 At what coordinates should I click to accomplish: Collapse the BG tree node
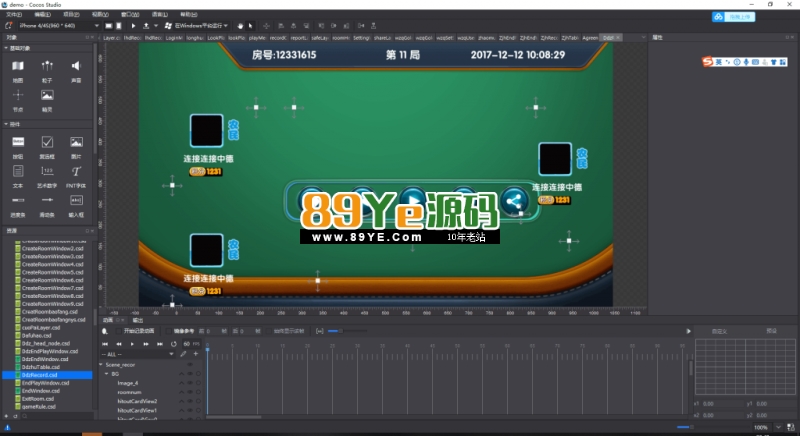click(107, 374)
